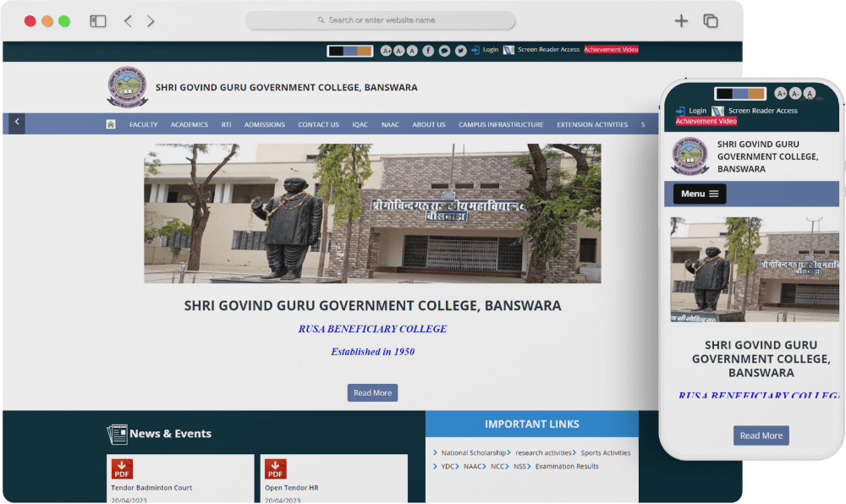Click the IMPORTANT LINKS header
Image resolution: width=846 pixels, height=504 pixels.
[532, 425]
